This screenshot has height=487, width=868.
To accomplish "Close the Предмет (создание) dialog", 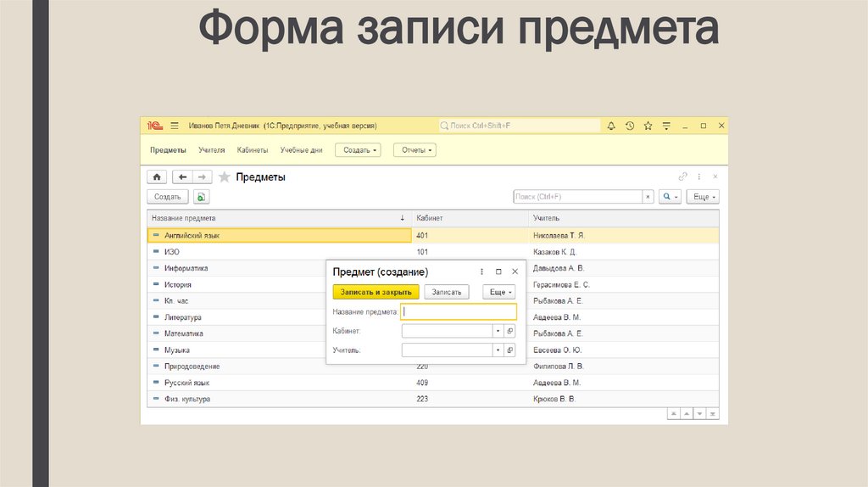I will [515, 271].
